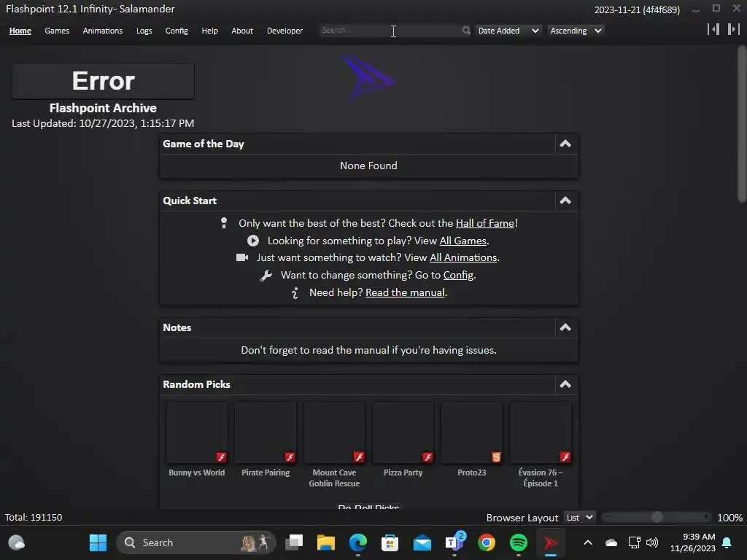The width and height of the screenshot is (747, 560).
Task: Click the info icon beside Read the manual
Action: pos(295,293)
